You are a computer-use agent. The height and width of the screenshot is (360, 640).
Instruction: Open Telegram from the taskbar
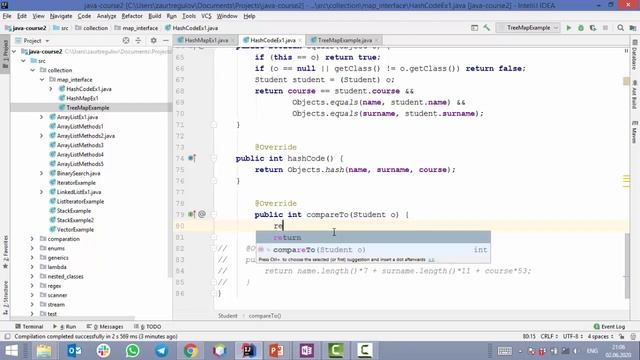point(161,351)
